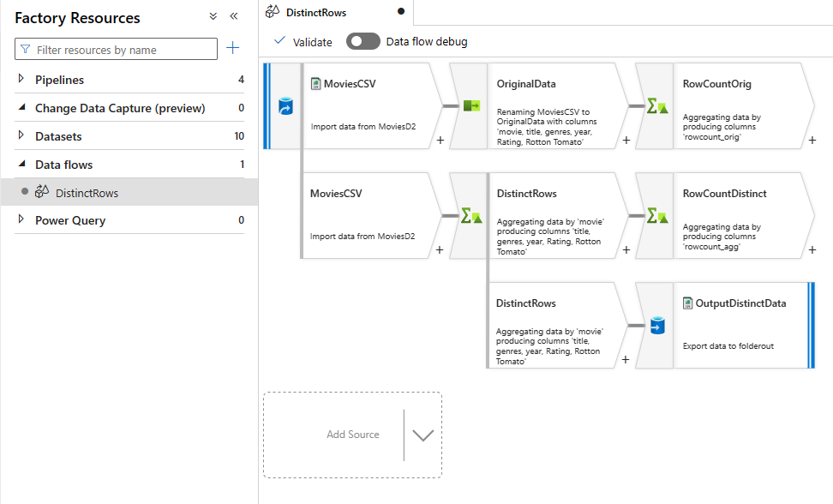Click the Aggregate icon on DistinctRows node
The width and height of the screenshot is (833, 504).
click(x=470, y=215)
